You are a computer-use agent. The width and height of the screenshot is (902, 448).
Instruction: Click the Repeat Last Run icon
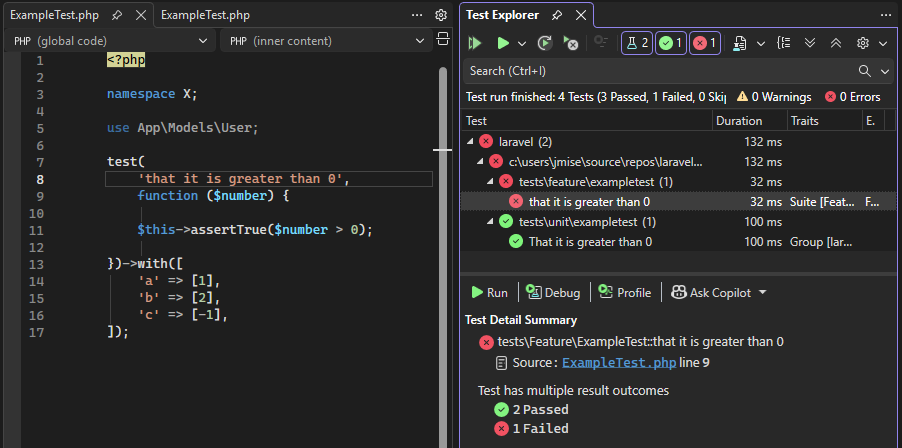[544, 43]
